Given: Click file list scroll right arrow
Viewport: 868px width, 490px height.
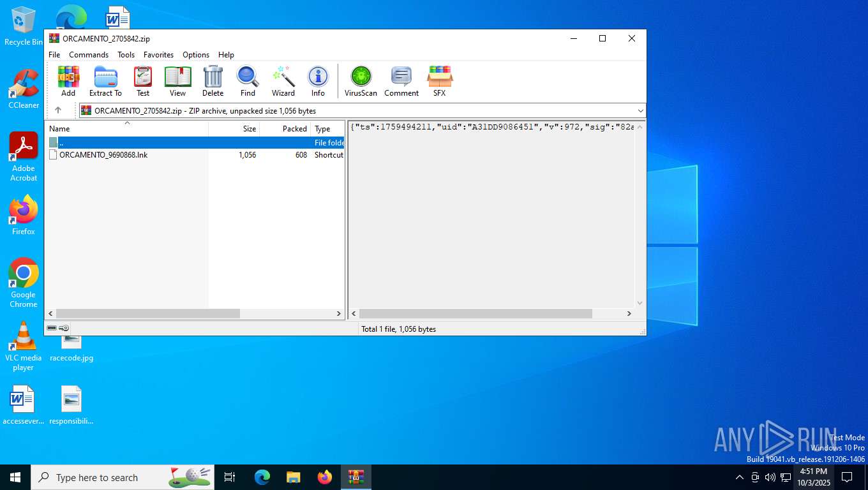Looking at the screenshot, I should pos(339,314).
